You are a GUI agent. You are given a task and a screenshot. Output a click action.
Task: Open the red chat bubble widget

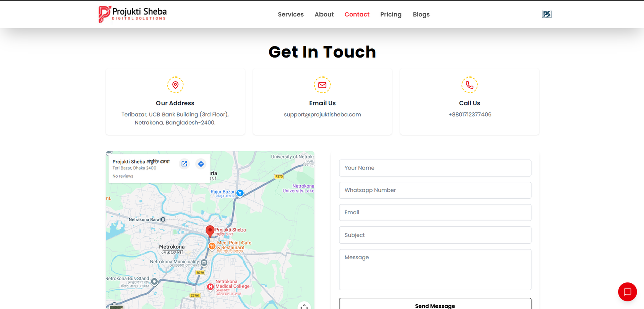point(627,292)
